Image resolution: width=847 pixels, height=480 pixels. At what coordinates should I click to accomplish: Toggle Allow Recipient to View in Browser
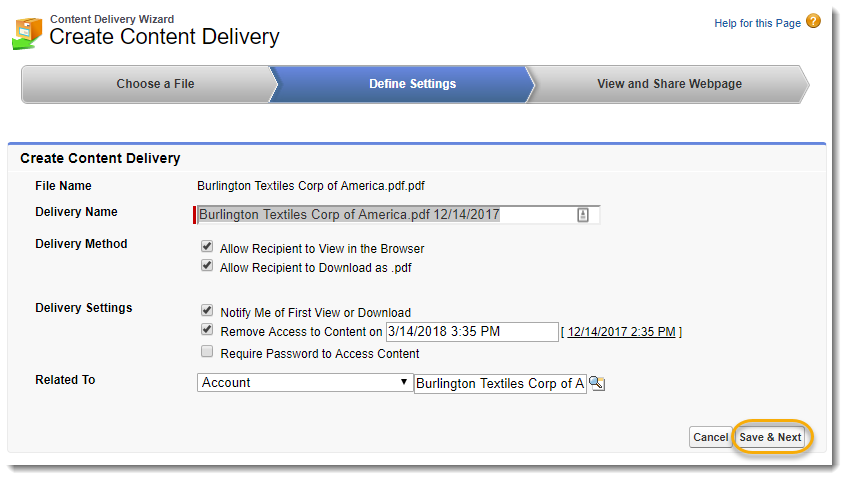pos(207,247)
